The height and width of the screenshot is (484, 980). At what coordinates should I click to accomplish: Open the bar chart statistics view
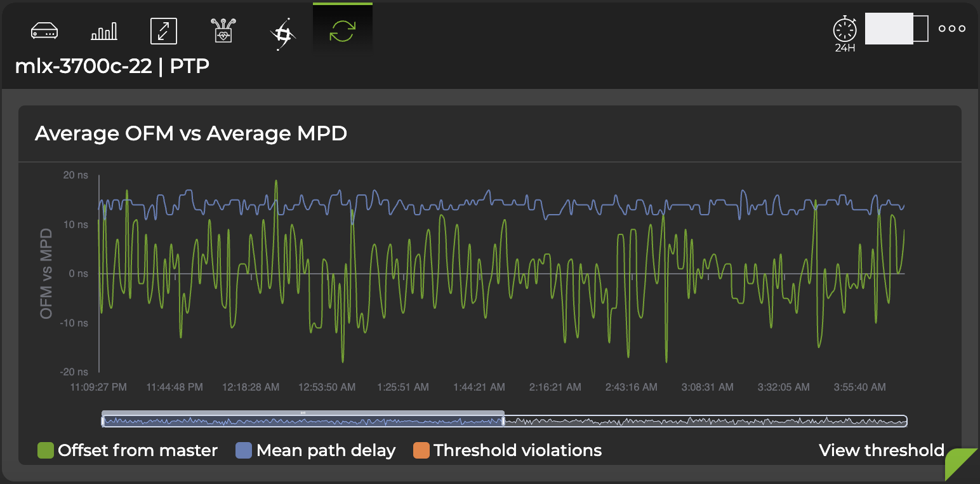104,30
